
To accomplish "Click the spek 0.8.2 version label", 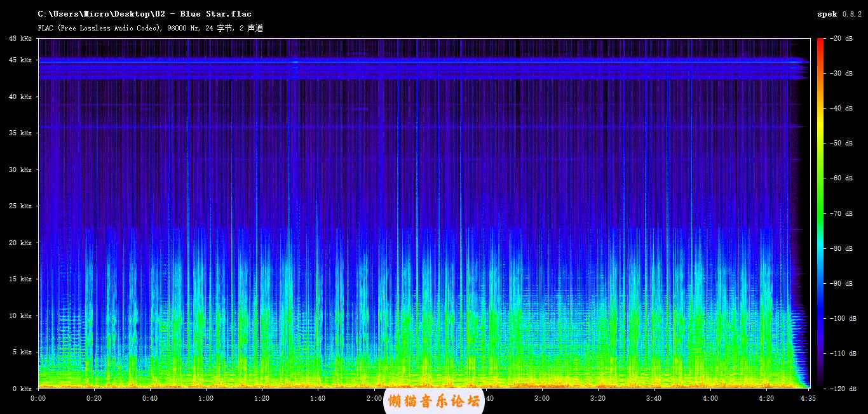I will pyautogui.click(x=839, y=14).
